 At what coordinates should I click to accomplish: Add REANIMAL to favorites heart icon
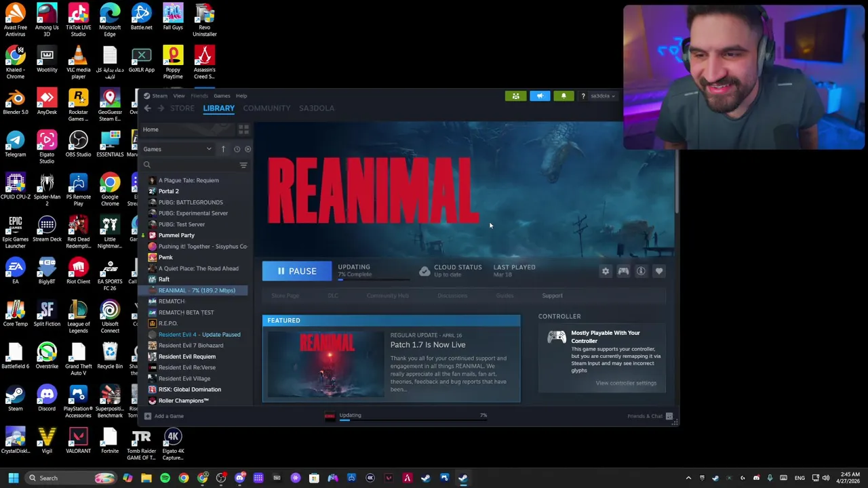659,271
